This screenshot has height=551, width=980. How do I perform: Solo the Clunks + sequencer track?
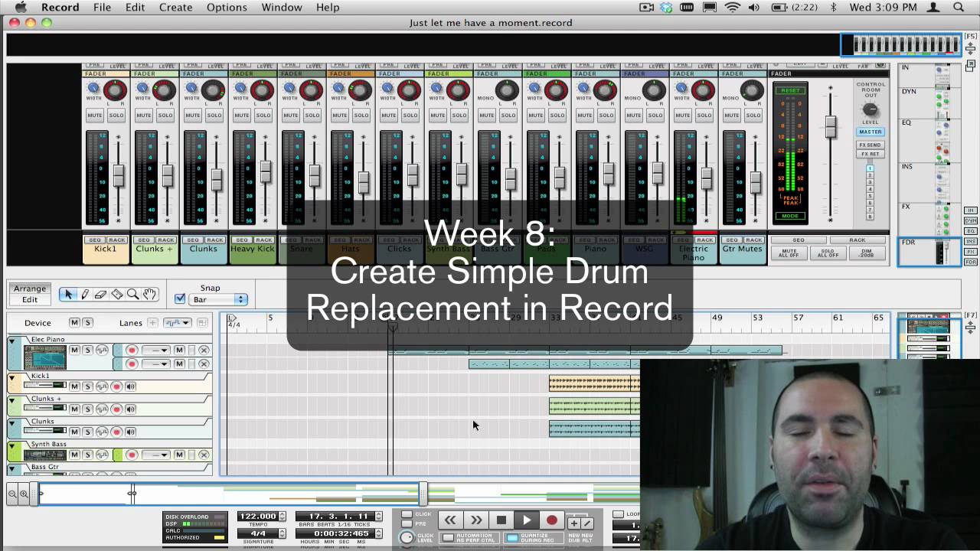[87, 409]
